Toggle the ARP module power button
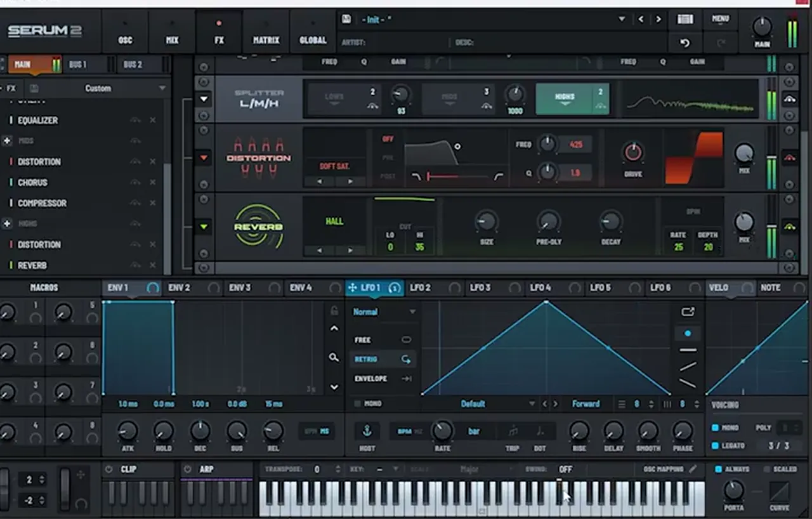812x519 pixels. tap(187, 470)
